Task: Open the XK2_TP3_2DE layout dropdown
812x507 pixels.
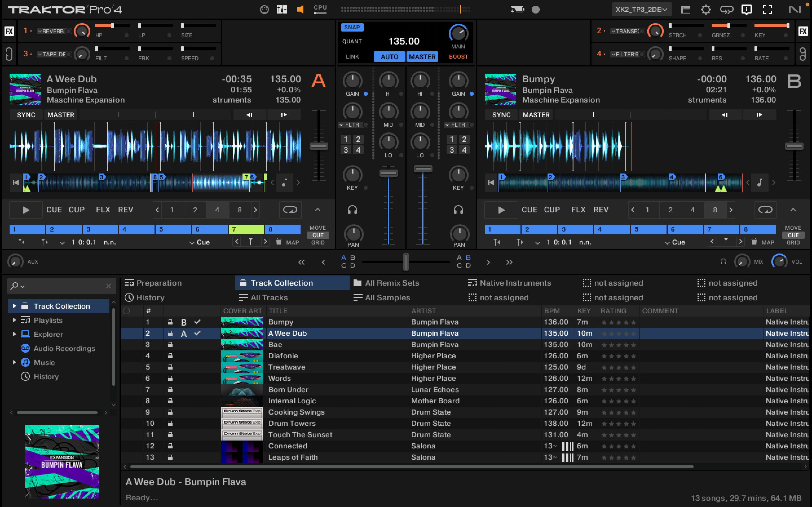Action: (641, 9)
